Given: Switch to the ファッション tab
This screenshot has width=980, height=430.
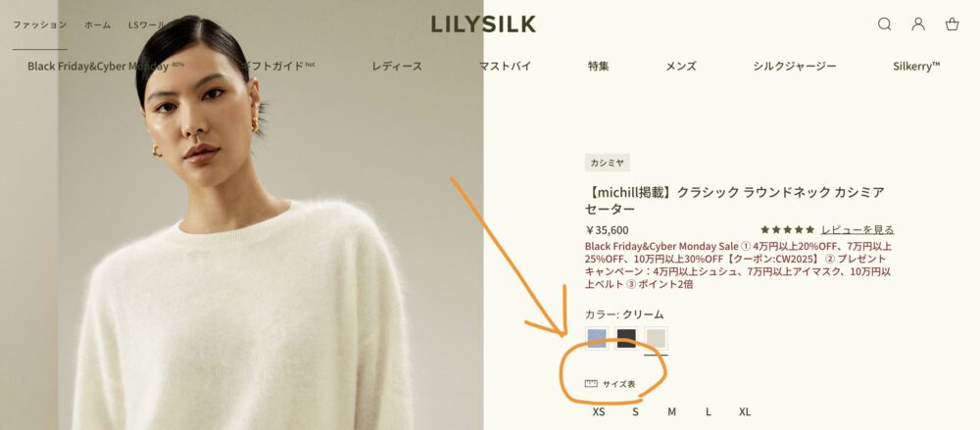Looking at the screenshot, I should pyautogui.click(x=40, y=25).
